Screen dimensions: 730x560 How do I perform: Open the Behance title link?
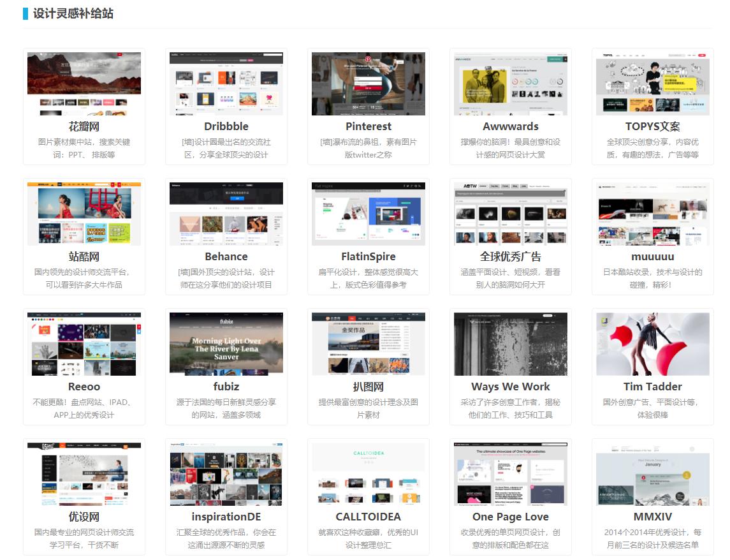226,256
